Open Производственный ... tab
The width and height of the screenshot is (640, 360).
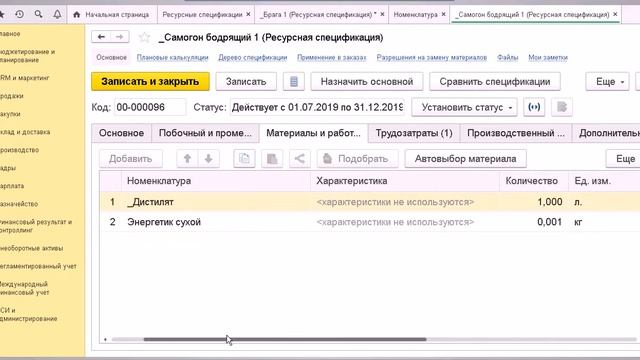tap(516, 133)
